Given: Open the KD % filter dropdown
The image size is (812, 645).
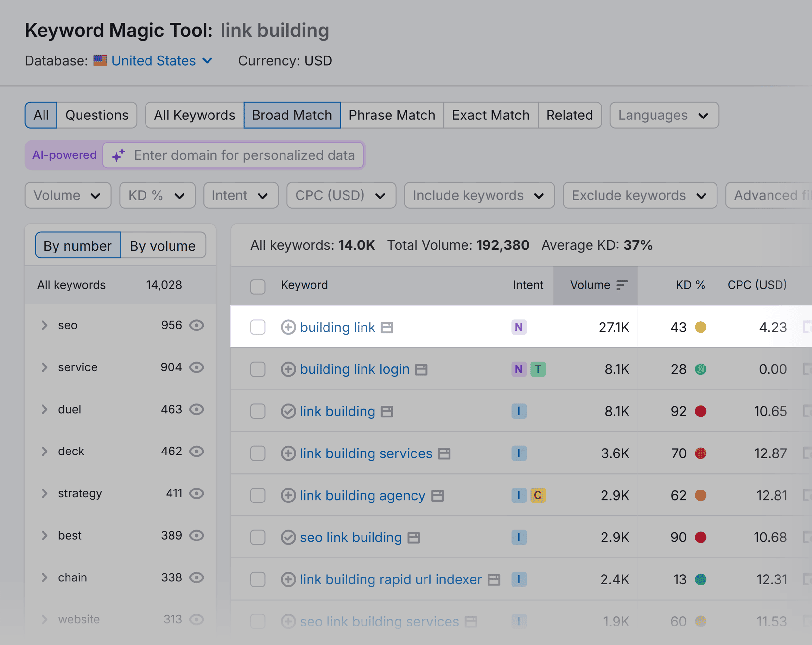Looking at the screenshot, I should [x=158, y=195].
